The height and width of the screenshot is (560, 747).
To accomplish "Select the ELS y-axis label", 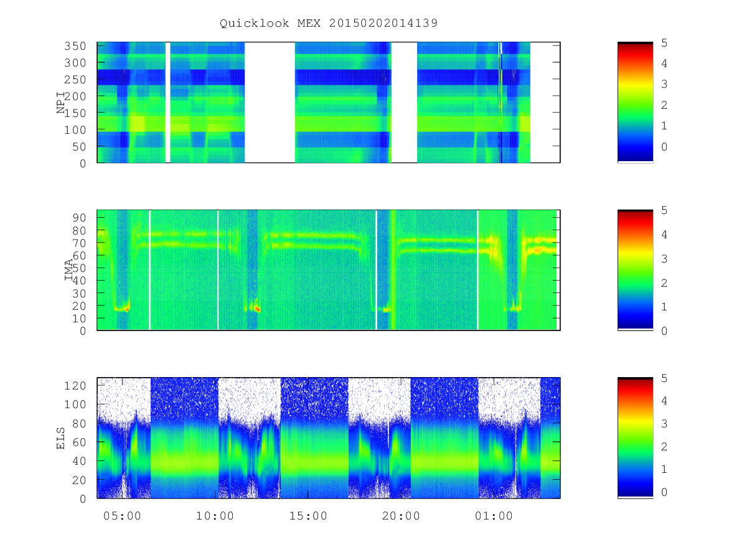I will coord(61,437).
